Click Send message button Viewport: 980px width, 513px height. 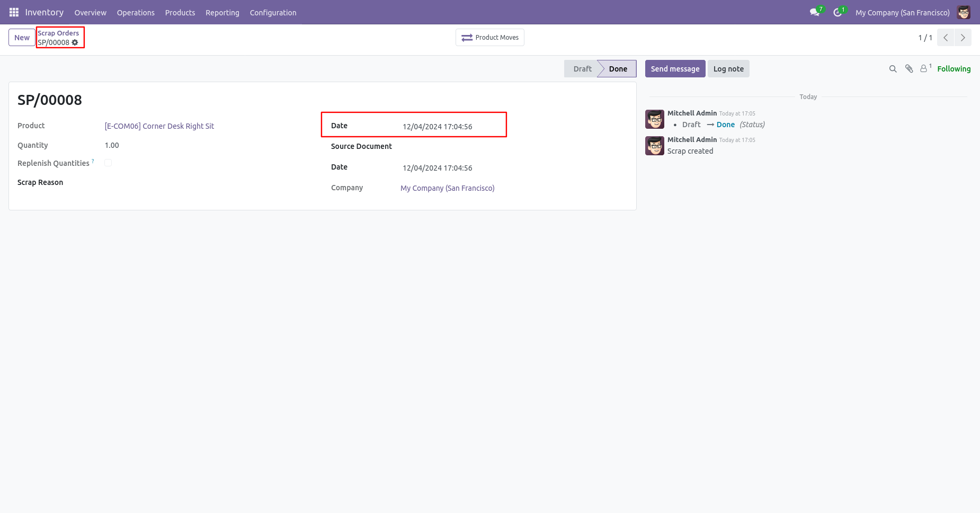click(675, 69)
